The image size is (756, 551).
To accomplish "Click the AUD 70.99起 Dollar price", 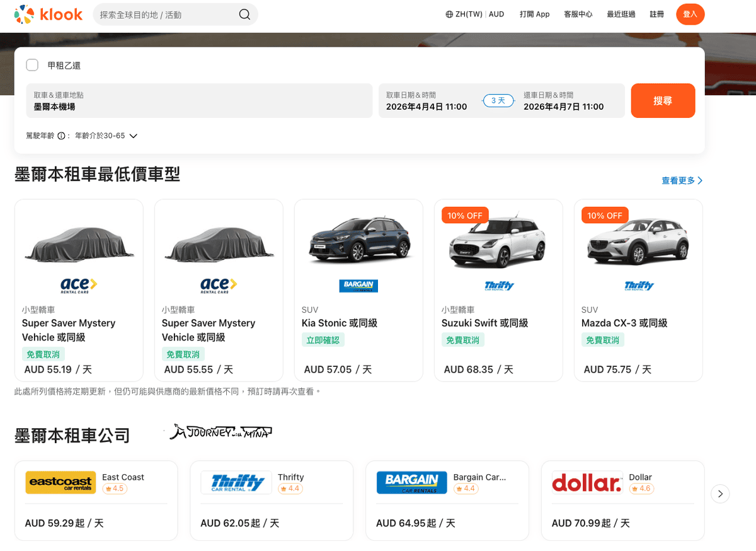I will pyautogui.click(x=591, y=523).
